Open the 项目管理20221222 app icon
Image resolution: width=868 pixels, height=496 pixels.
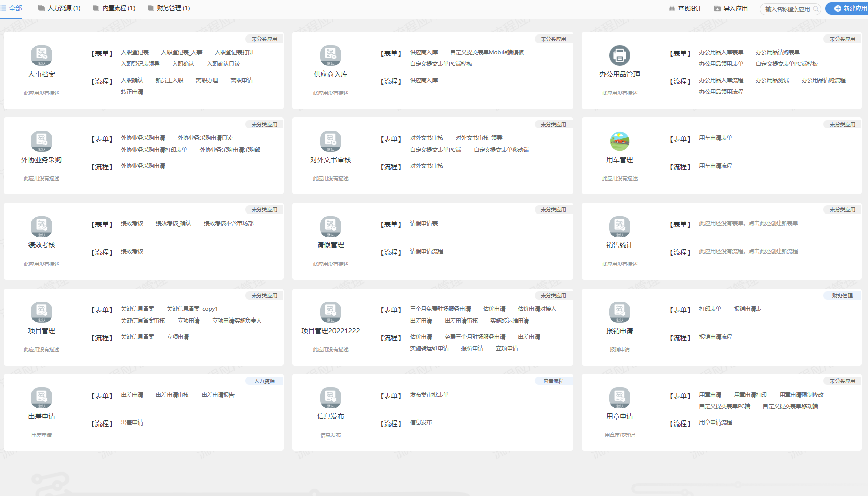click(330, 312)
